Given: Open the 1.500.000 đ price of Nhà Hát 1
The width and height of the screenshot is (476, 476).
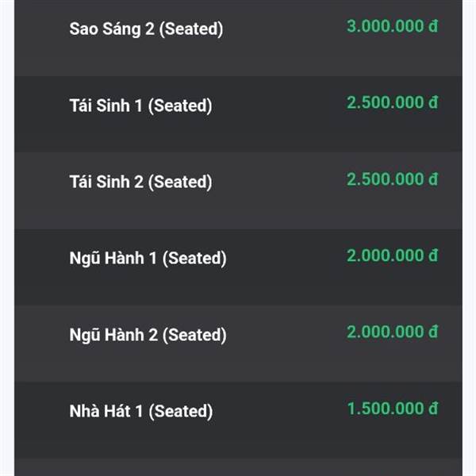Looking at the screenshot, I should coord(393,409).
